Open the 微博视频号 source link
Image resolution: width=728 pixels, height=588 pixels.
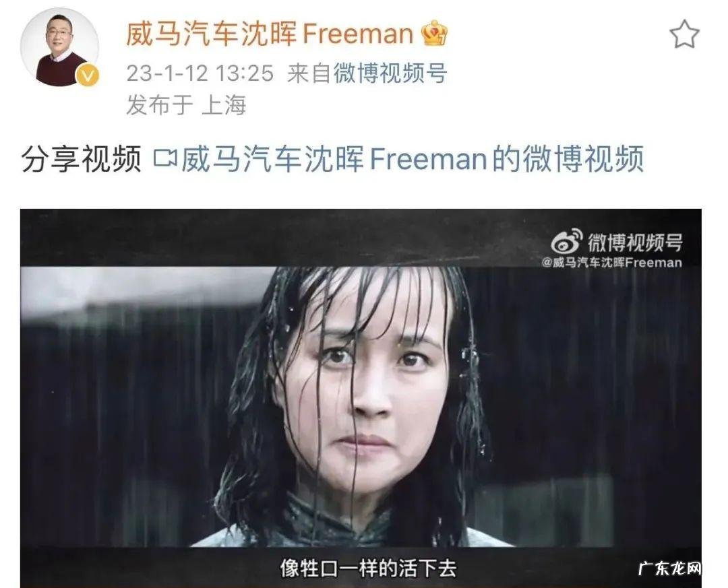pyautogui.click(x=390, y=73)
